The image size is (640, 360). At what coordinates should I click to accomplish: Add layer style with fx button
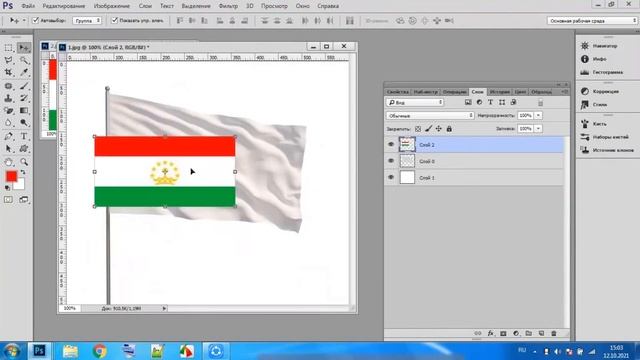pos(491,333)
